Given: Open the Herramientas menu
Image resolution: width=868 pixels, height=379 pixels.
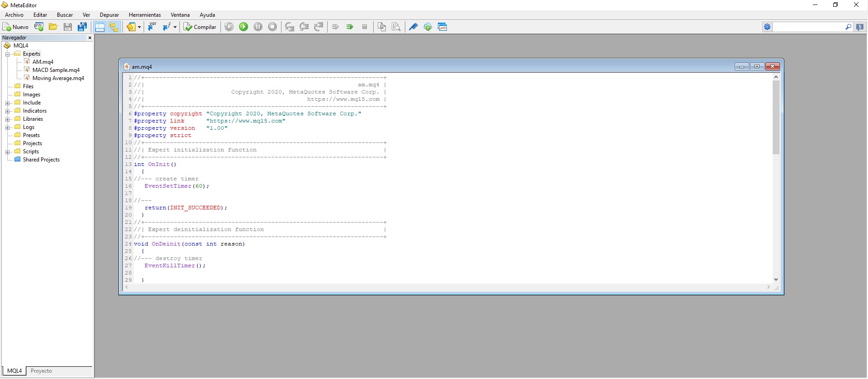Looking at the screenshot, I should (145, 15).
